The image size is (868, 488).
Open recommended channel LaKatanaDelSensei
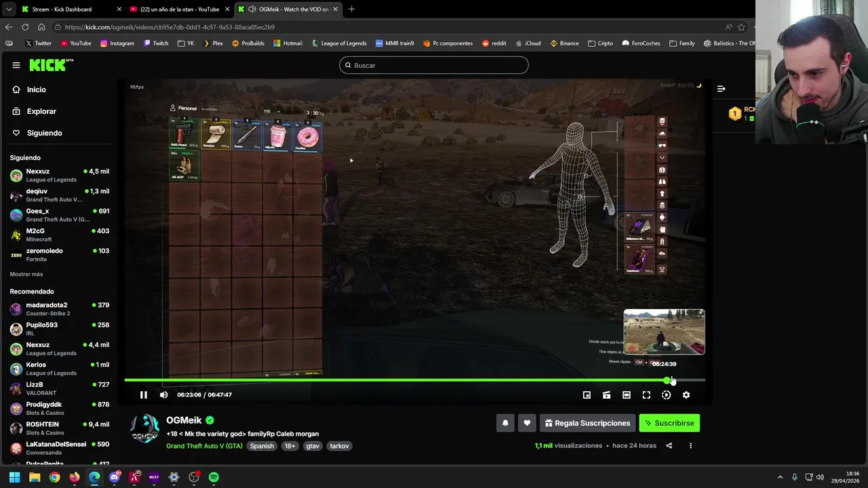tap(60, 448)
